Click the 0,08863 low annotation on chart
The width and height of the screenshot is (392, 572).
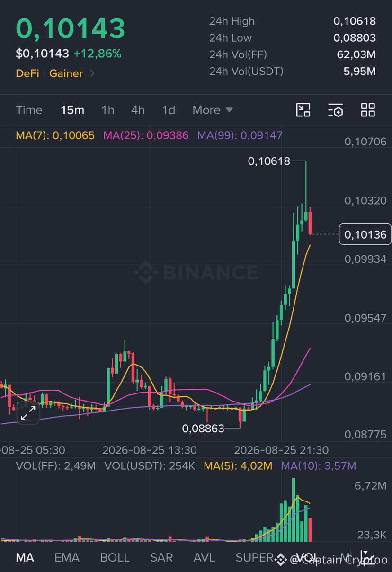(x=203, y=429)
